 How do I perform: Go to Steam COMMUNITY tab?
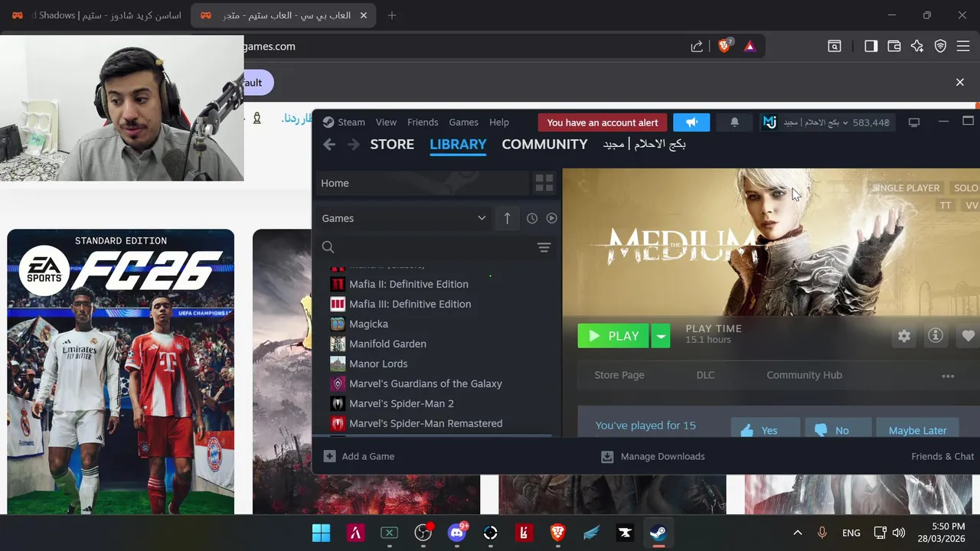(544, 145)
